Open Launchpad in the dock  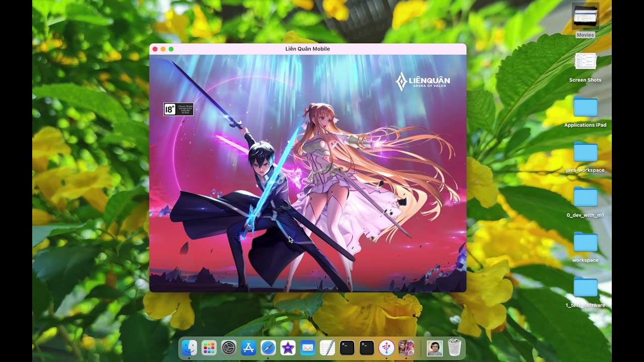209,348
